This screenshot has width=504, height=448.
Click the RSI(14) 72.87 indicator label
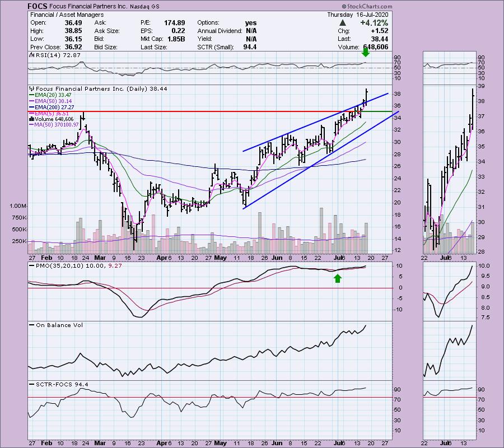pyautogui.click(x=58, y=55)
